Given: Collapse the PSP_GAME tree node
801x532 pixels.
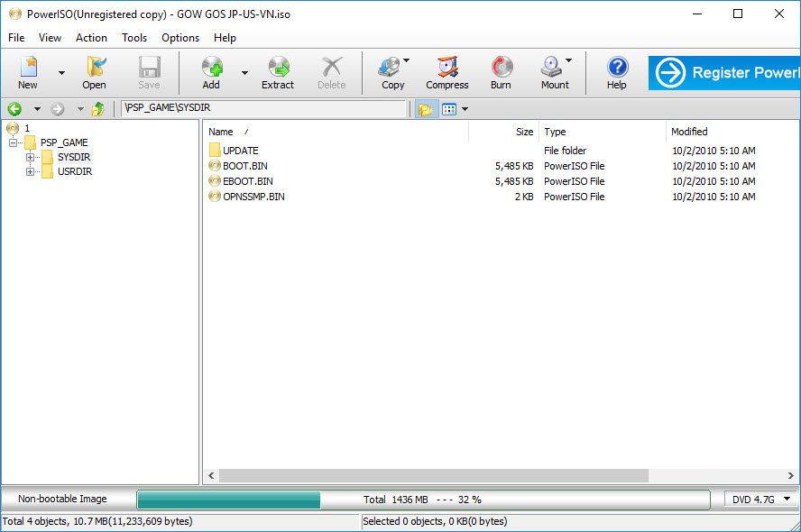Looking at the screenshot, I should (x=14, y=142).
